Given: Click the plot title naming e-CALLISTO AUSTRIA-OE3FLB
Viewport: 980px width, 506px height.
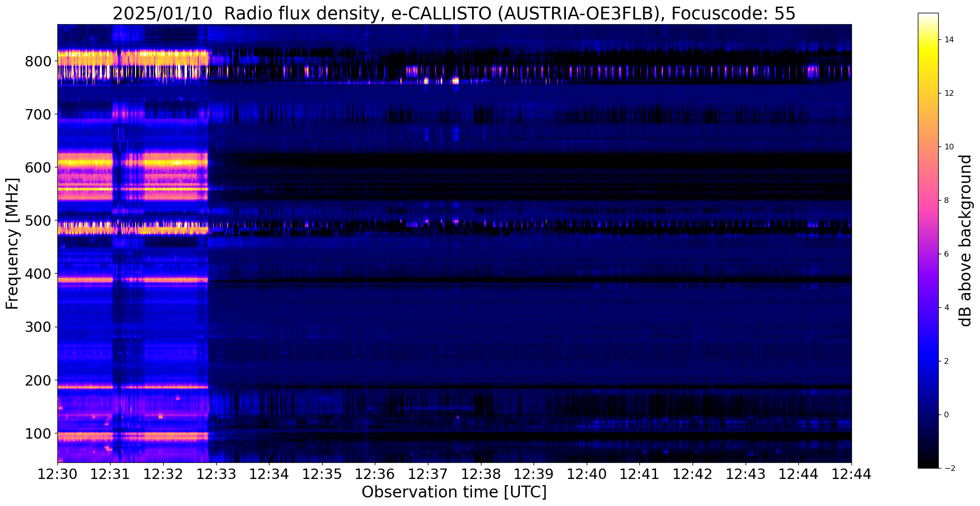Looking at the screenshot, I should tap(454, 14).
